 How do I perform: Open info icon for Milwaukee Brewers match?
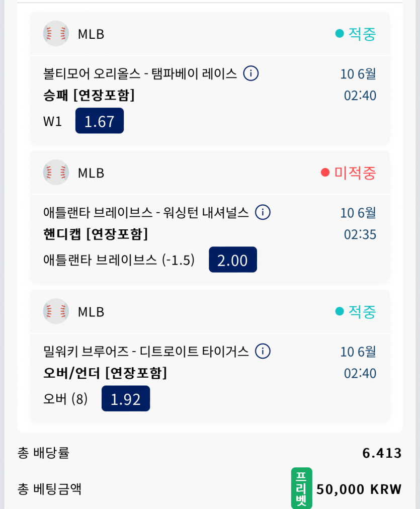click(x=263, y=351)
